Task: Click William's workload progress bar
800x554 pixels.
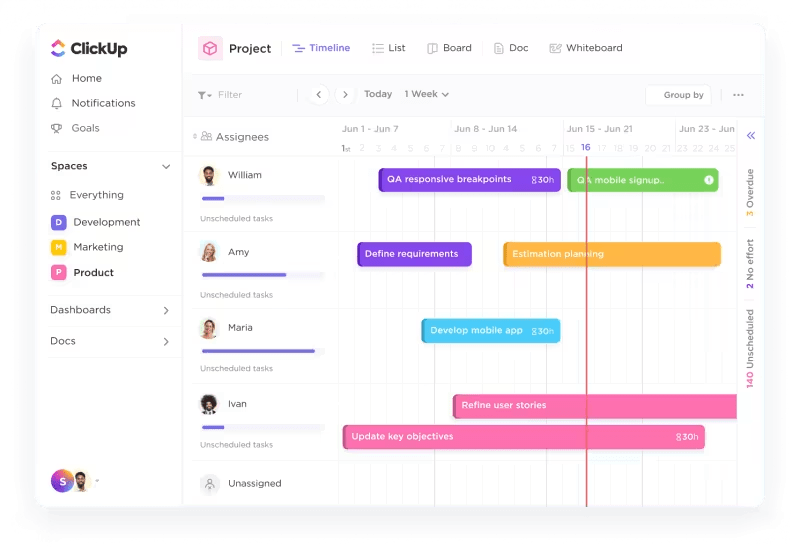Action: click(263, 198)
